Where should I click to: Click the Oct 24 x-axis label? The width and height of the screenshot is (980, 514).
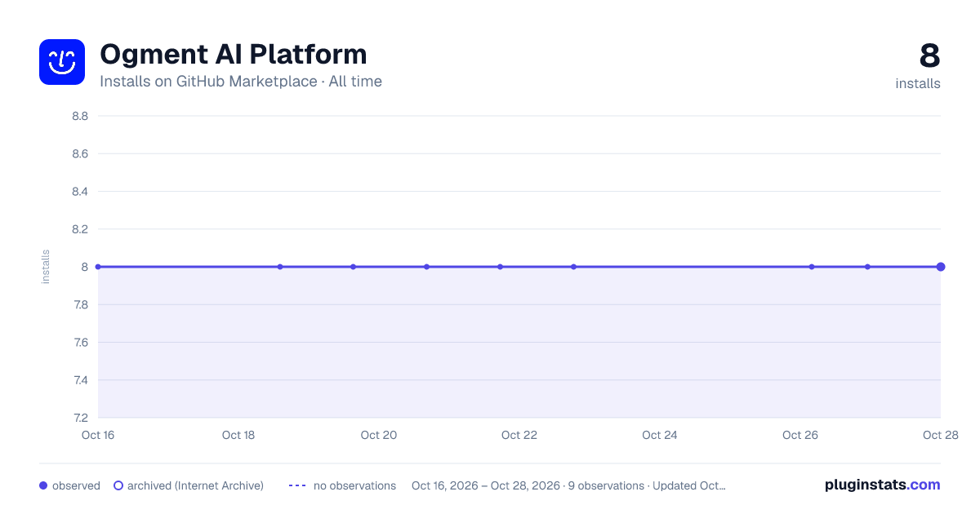[660, 435]
